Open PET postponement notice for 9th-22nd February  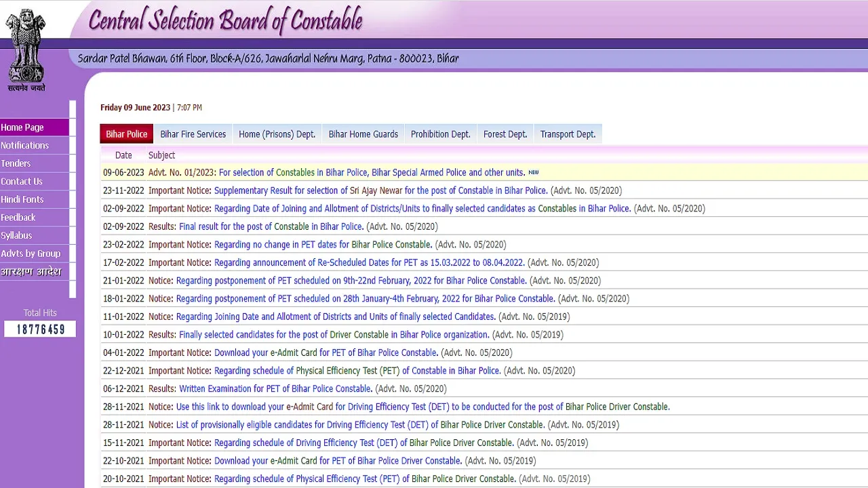(351, 281)
